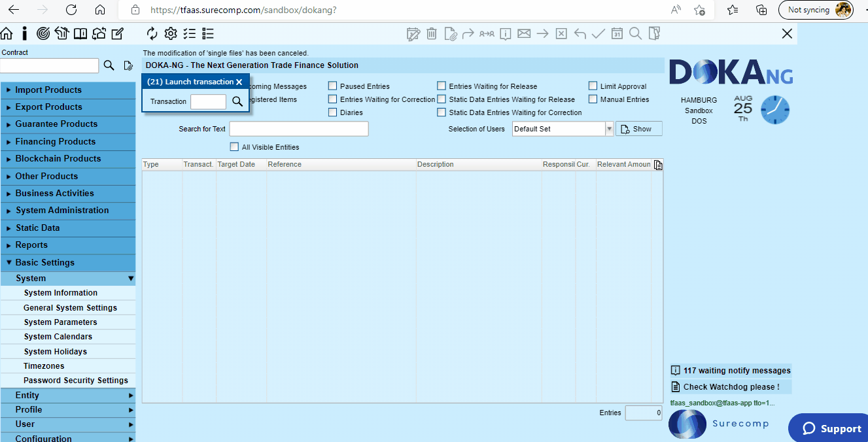
Task: Click the envelope mail icon
Action: [x=524, y=33]
